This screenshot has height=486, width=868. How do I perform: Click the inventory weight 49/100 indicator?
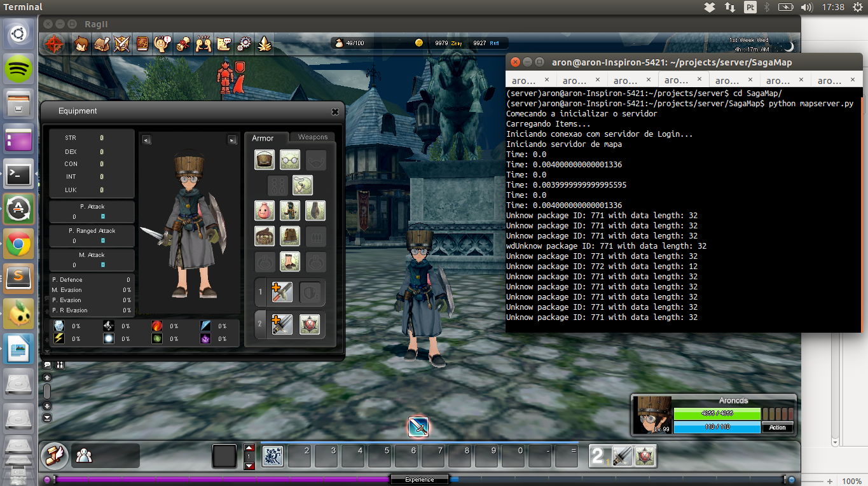(x=355, y=43)
